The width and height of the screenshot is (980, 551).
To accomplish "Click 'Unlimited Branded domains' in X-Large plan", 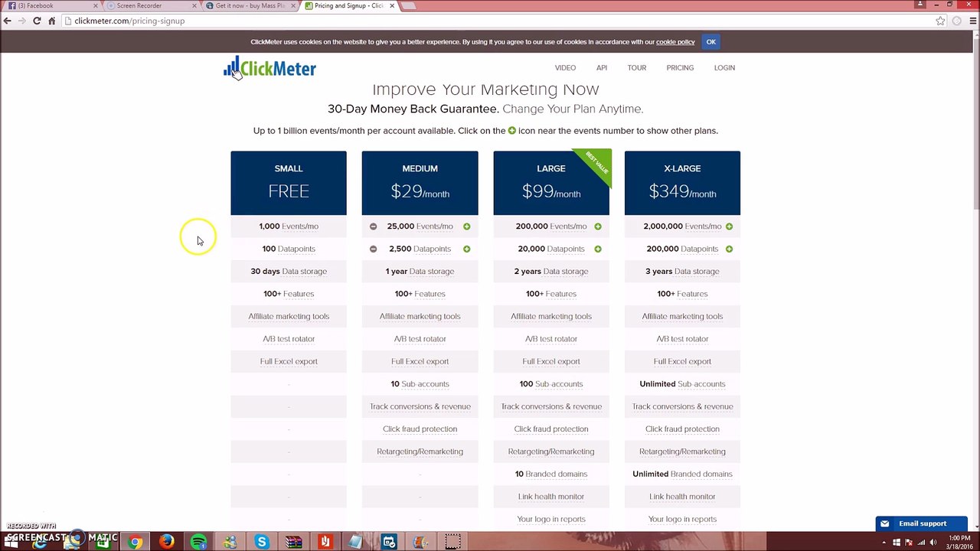I will point(682,474).
